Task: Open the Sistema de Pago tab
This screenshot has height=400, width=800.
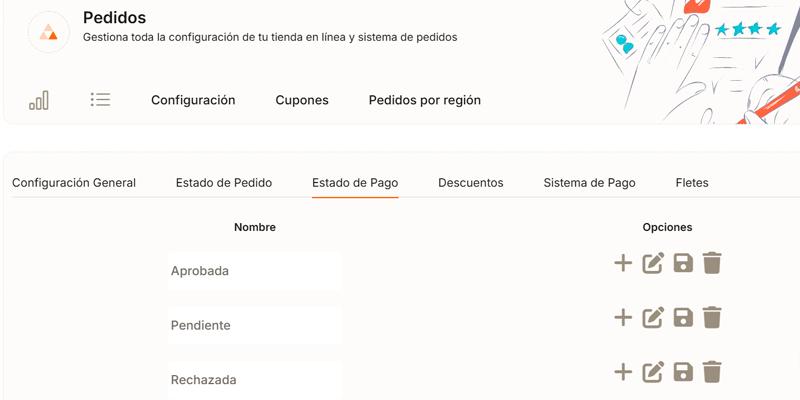Action: coord(589,183)
